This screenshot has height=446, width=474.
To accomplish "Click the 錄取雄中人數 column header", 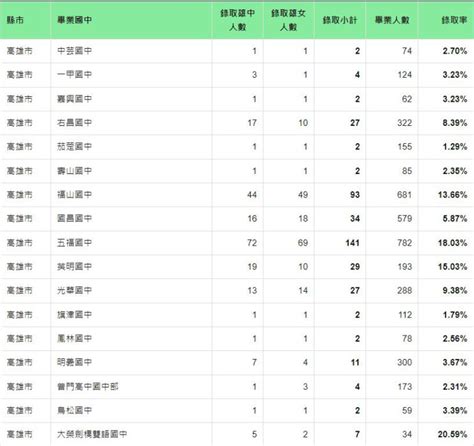I will [x=238, y=20].
